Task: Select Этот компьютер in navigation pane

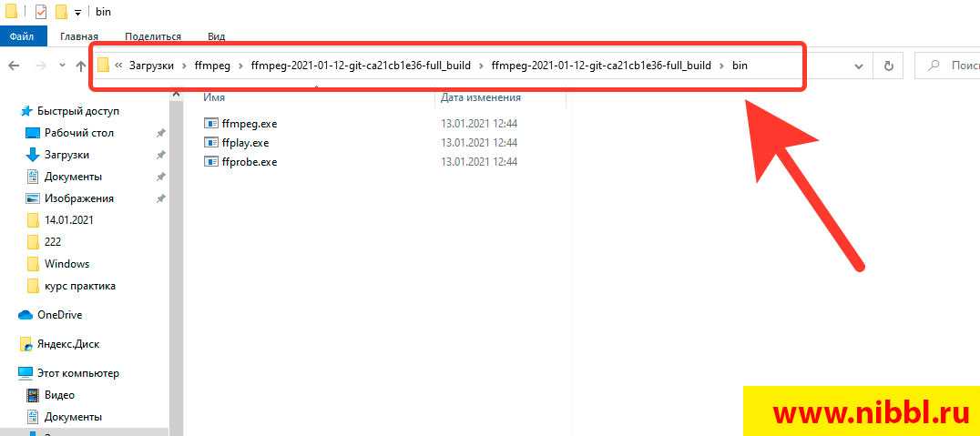Action: 77,373
